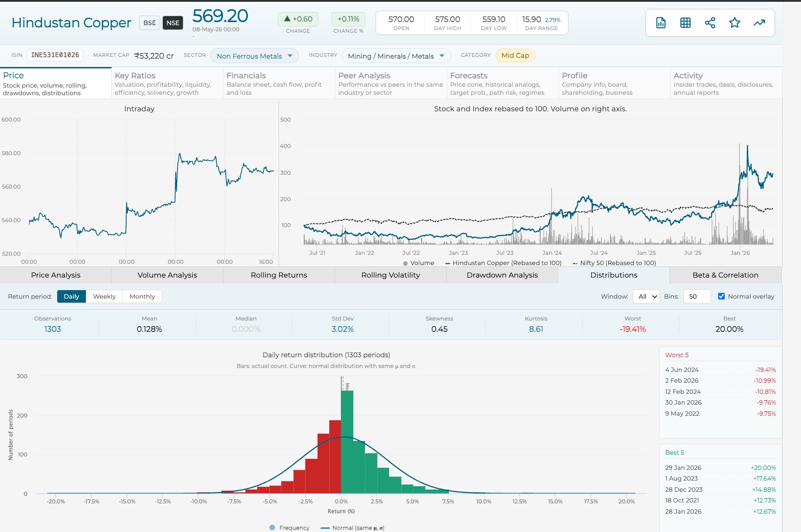Select the 12 Feb 2024 worst-day row
Screen dimensions: 801x532
click(x=720, y=392)
